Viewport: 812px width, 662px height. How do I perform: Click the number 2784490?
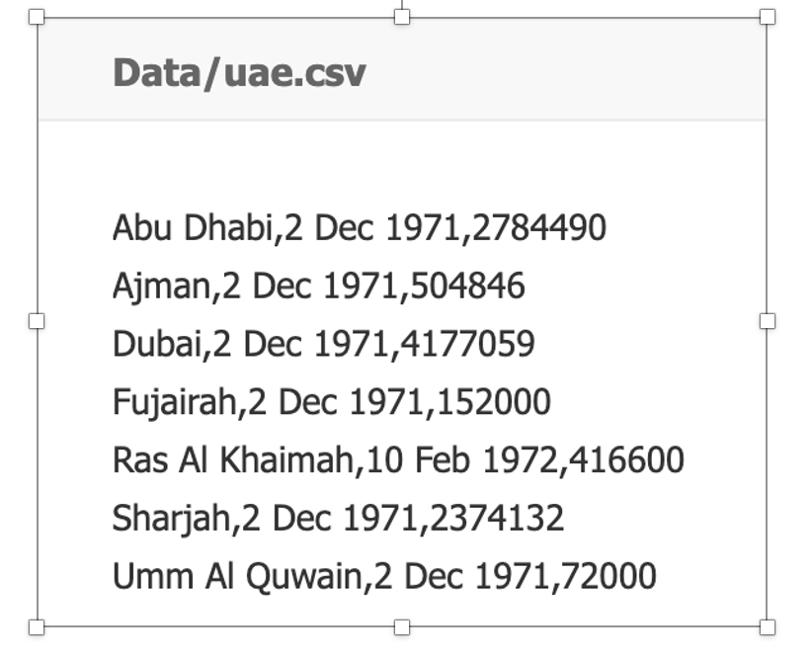[x=539, y=228]
